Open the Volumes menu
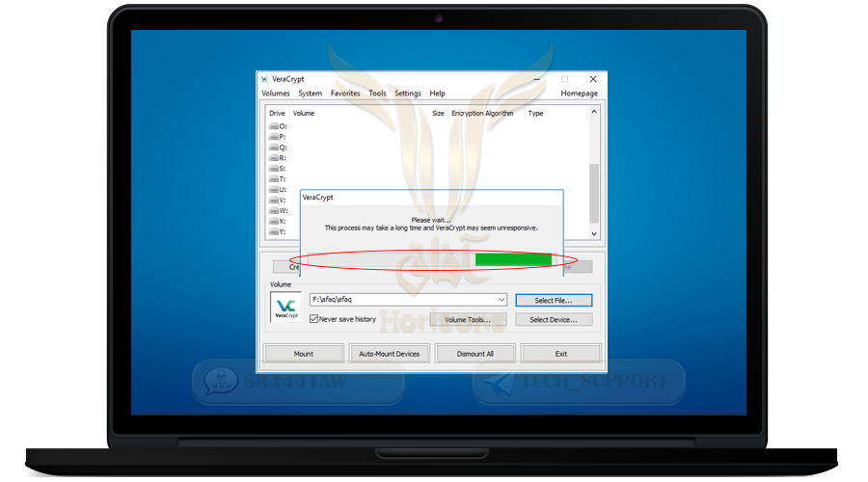This screenshot has height=482, width=868. click(x=275, y=94)
